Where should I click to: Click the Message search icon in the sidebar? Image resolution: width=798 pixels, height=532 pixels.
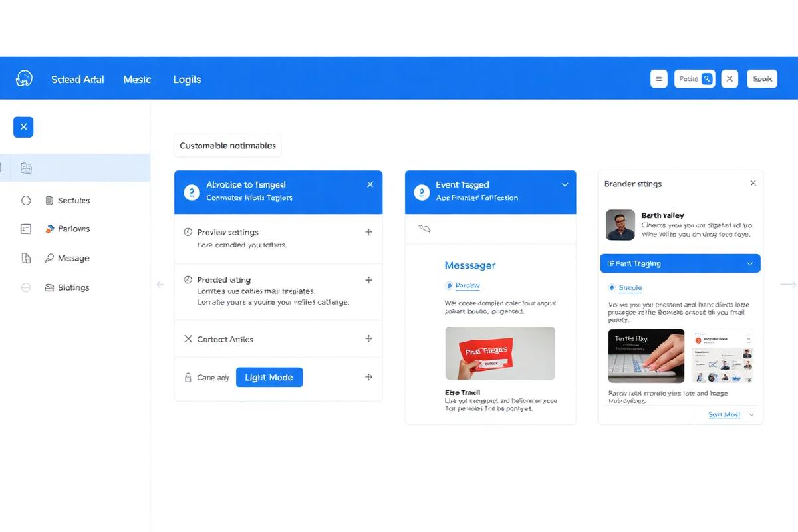[x=49, y=258]
